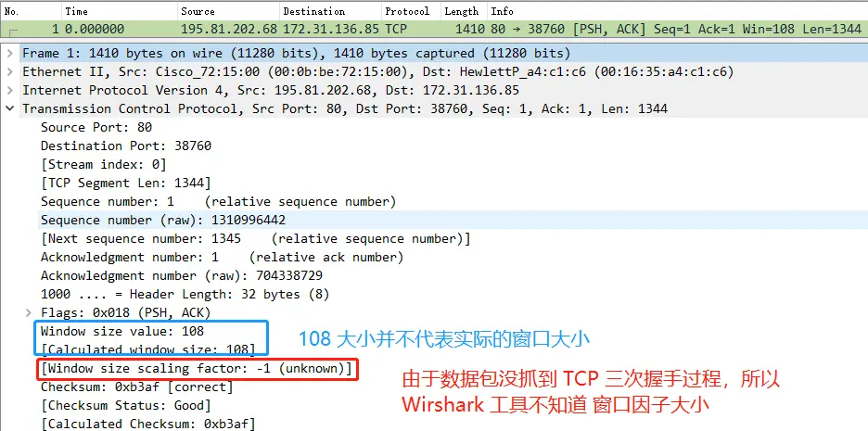Click the Info column header

[x=503, y=11]
